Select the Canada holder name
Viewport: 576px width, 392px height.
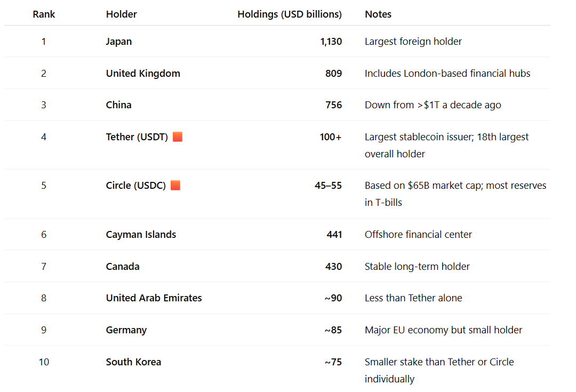pos(123,267)
